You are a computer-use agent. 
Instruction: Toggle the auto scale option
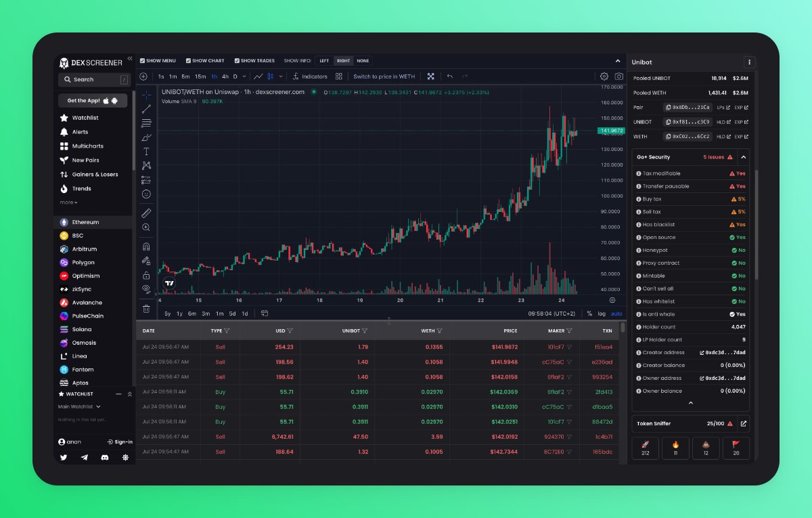click(616, 314)
